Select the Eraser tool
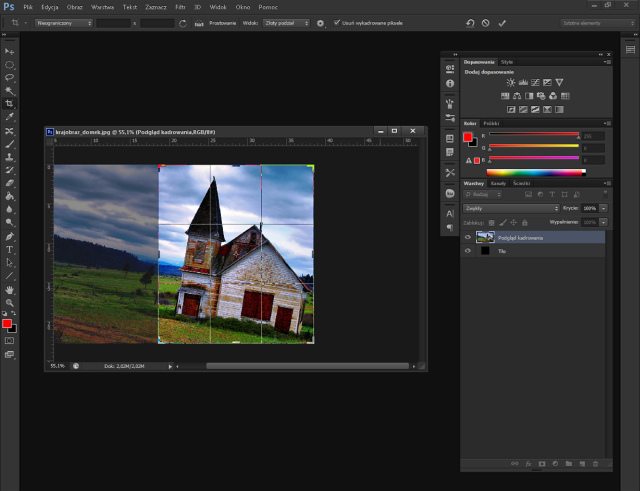Image resolution: width=640 pixels, height=491 pixels. (9, 183)
